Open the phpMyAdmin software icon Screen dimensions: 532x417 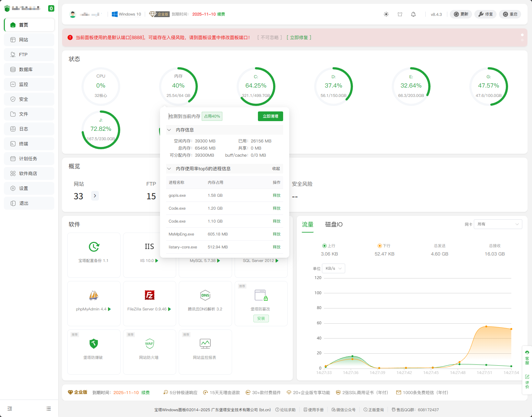coord(94,295)
